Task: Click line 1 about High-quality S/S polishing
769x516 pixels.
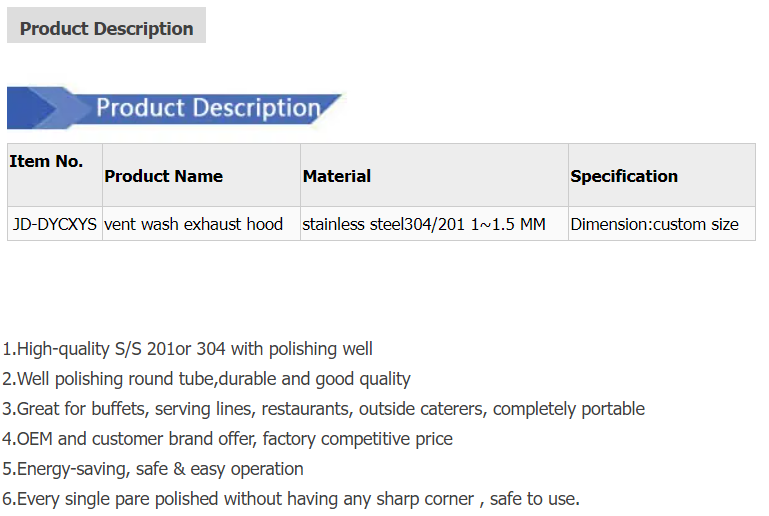Action: (x=187, y=349)
